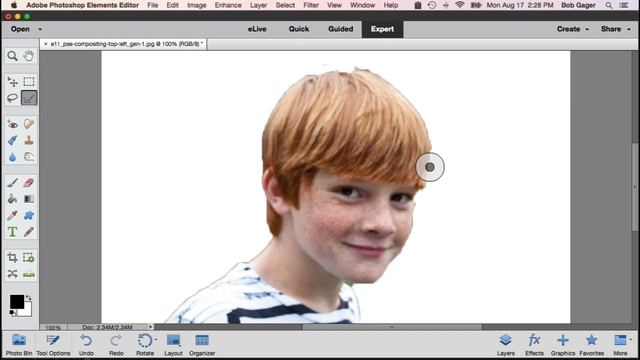Toggle the Layers panel

coord(506,345)
